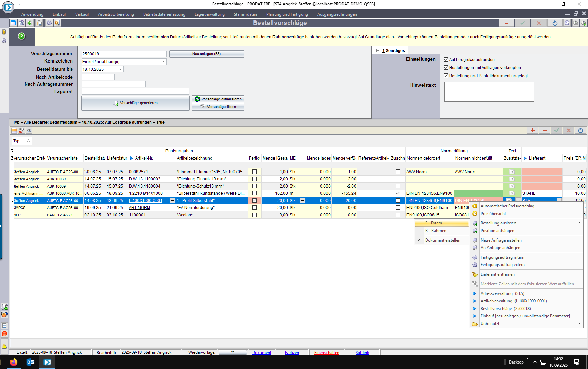Click the 'Vorschläge generieren' button

[x=135, y=103]
